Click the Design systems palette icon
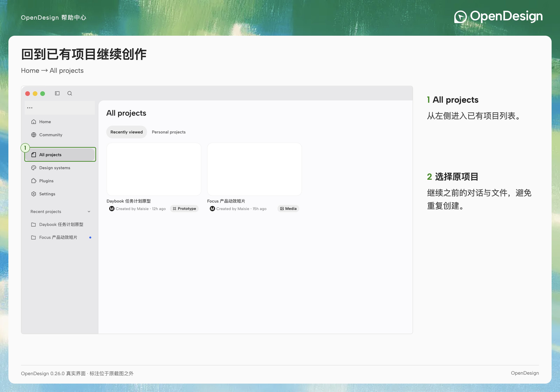The image size is (560, 392). point(34,168)
